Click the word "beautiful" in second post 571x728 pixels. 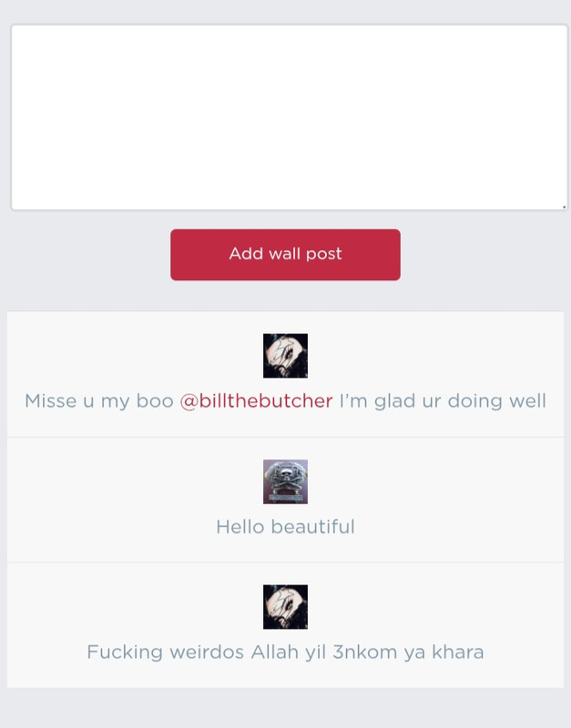[x=312, y=527]
